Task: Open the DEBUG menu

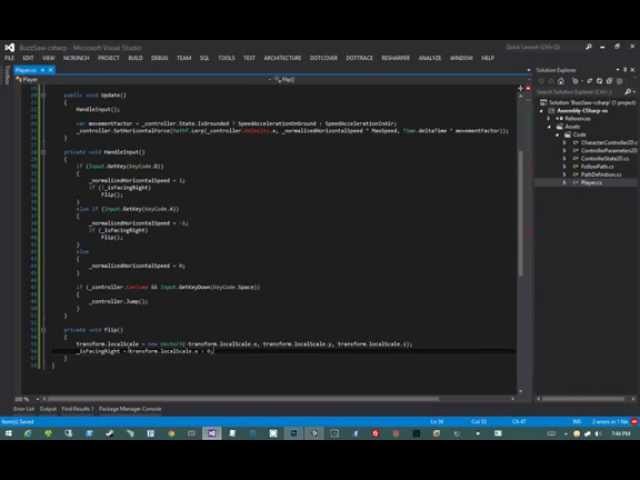Action: 160,58
